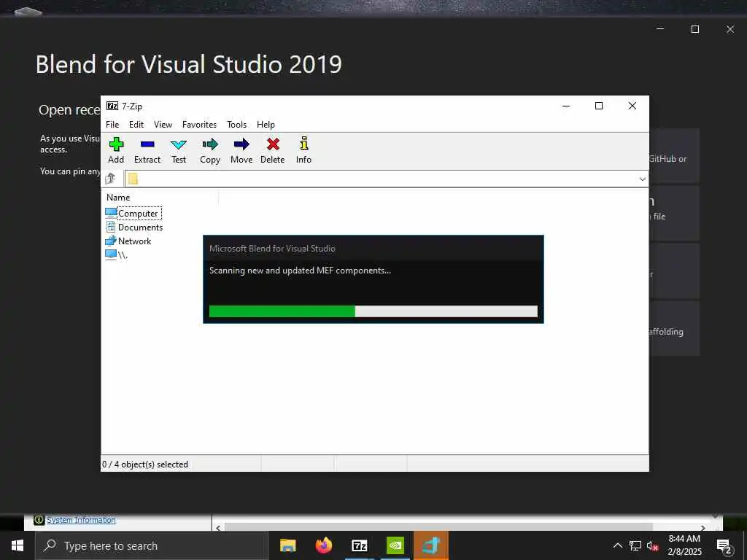Select the Computer entry
Image resolution: width=747 pixels, height=560 pixels.
(133, 214)
